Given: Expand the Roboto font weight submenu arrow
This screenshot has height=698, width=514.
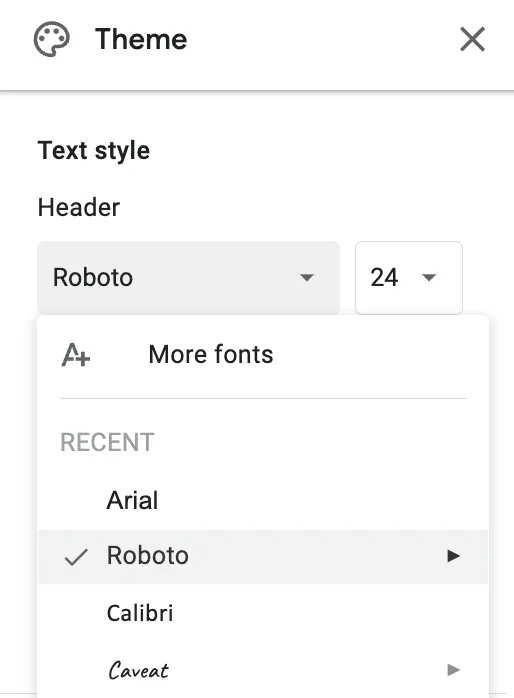Looking at the screenshot, I should [x=453, y=556].
